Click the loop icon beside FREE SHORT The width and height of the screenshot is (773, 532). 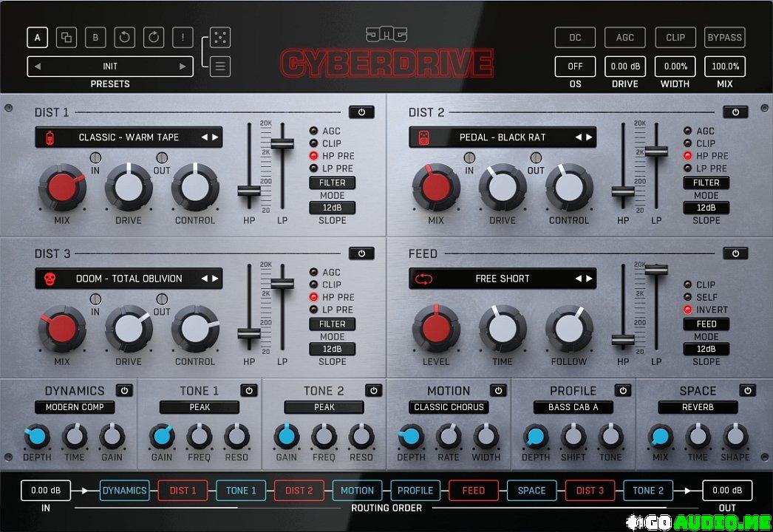coord(424,279)
